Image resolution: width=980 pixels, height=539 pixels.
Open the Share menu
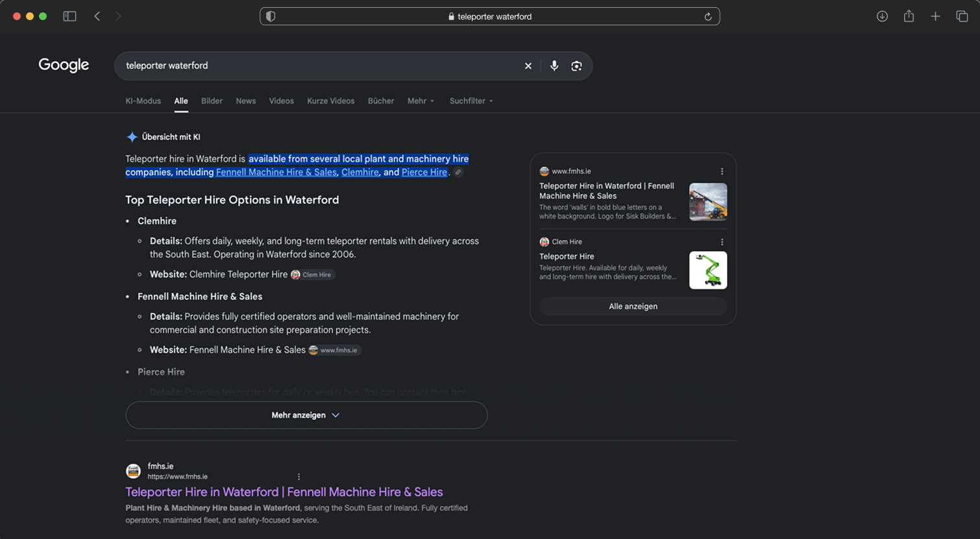[909, 16]
